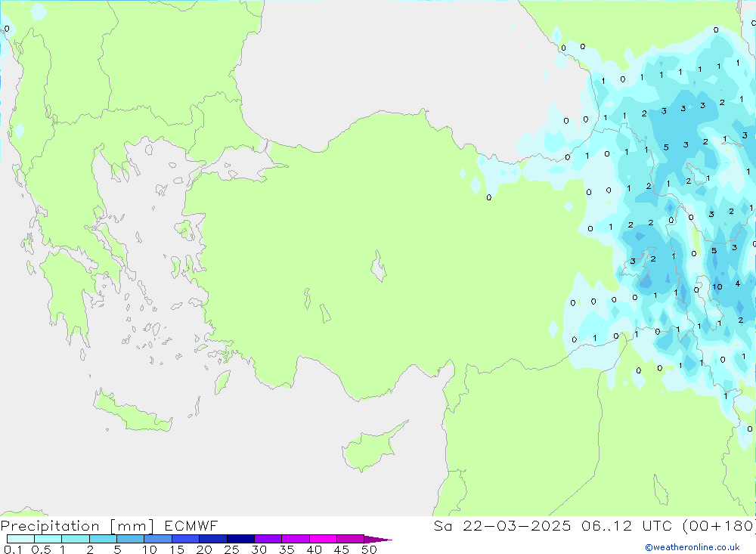This screenshot has height=554, width=756.
Task: Click the '(00+180)' forecast offset text
Action: [x=719, y=525]
